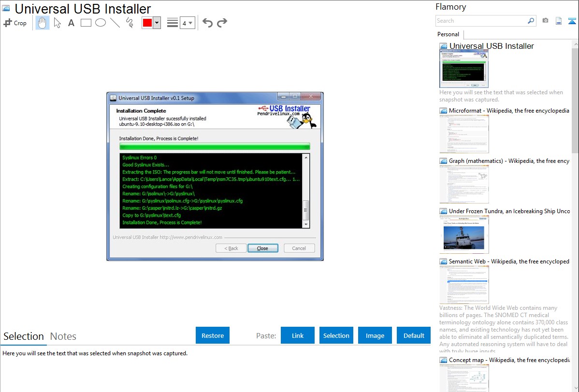This screenshot has width=579, height=392.
Task: Click the Paste Link button
Action: pyautogui.click(x=298, y=335)
